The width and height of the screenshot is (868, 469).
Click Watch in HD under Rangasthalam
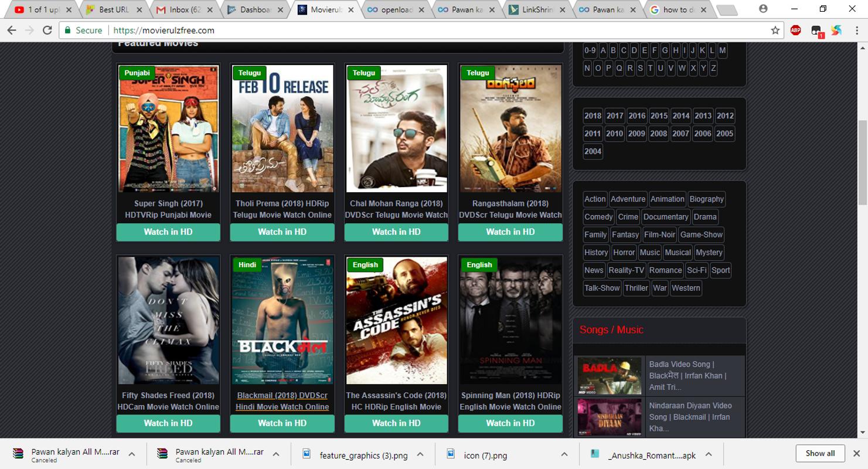coord(510,232)
